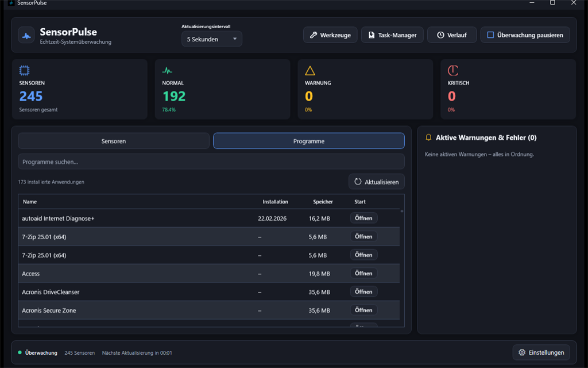The width and height of the screenshot is (588, 368).
Task: Click the Nächste Aktualisierung countdown text
Action: pos(137,352)
